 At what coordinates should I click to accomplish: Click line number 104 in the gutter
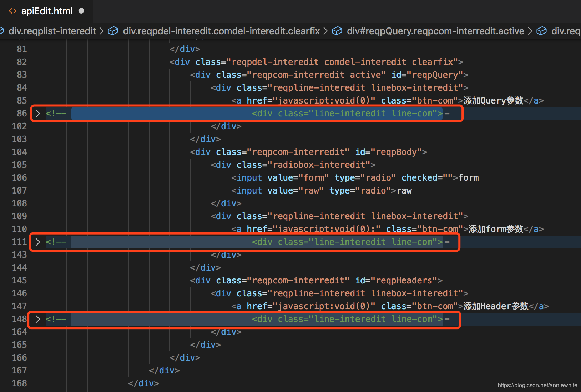coord(19,152)
